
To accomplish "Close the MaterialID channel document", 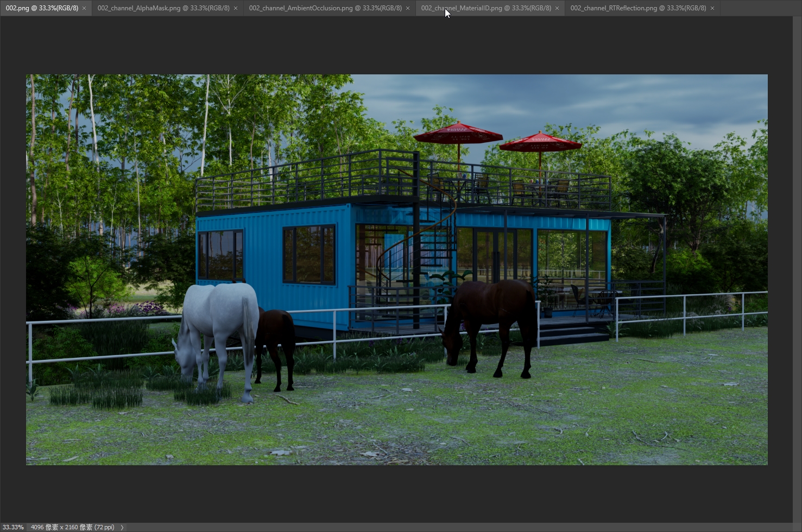I will tap(557, 8).
